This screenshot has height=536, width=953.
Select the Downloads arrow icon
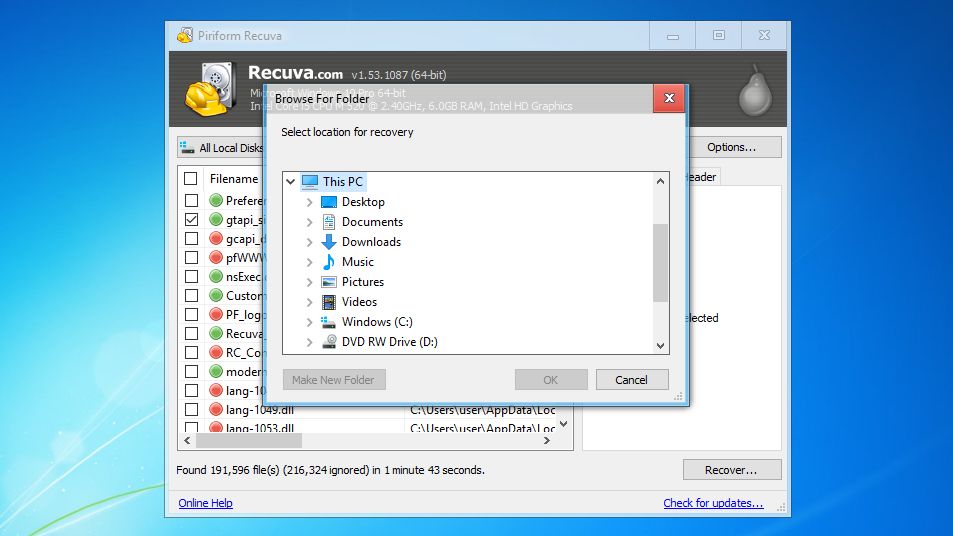point(329,242)
